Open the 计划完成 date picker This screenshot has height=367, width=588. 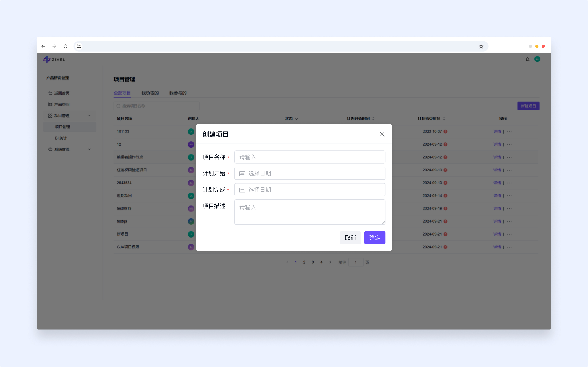(310, 190)
